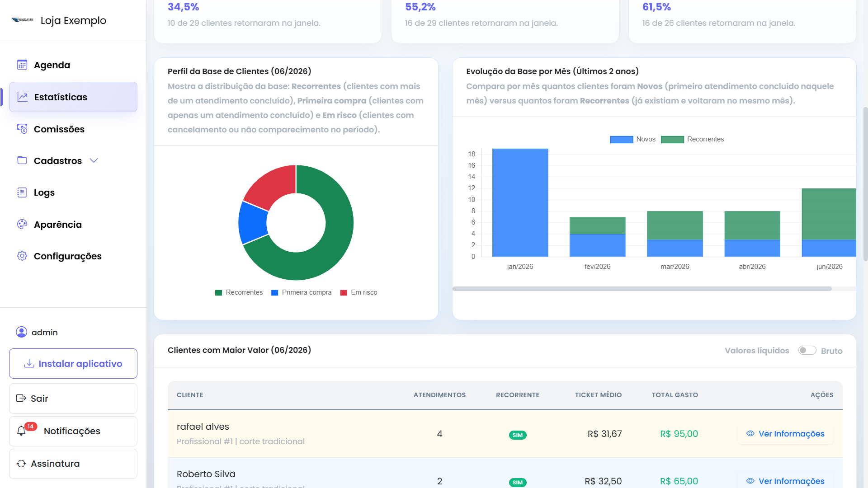Click the Assinatura refresh icon
Screen dimensions: 868x488
[21, 464]
